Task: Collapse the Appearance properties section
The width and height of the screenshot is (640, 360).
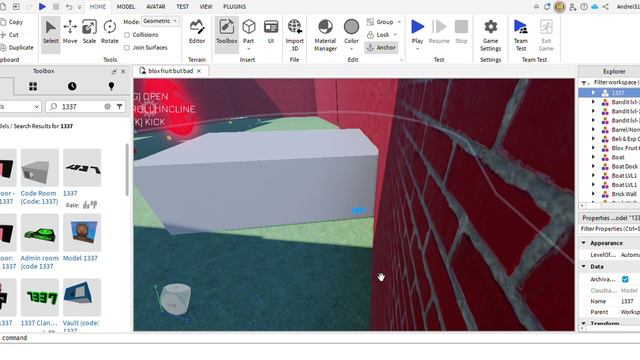Action: pos(584,243)
